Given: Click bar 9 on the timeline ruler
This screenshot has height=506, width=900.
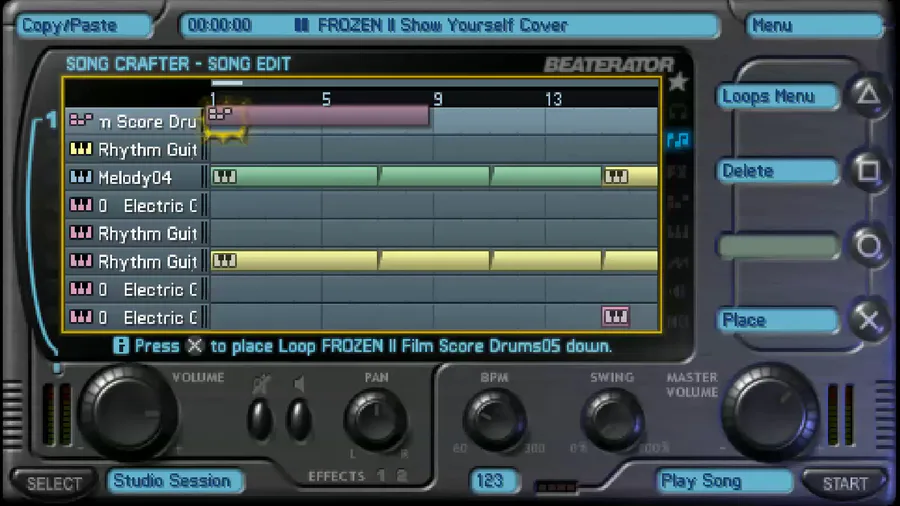Looking at the screenshot, I should [x=438, y=99].
